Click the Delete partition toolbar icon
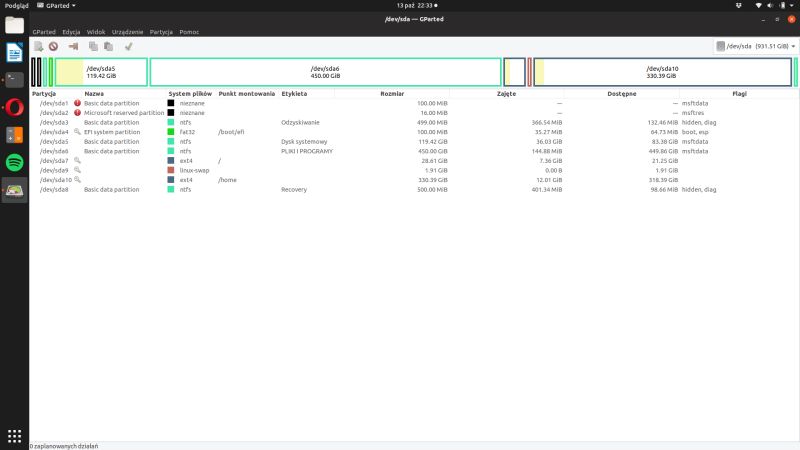Screen dimensions: 800x450 click(53, 46)
